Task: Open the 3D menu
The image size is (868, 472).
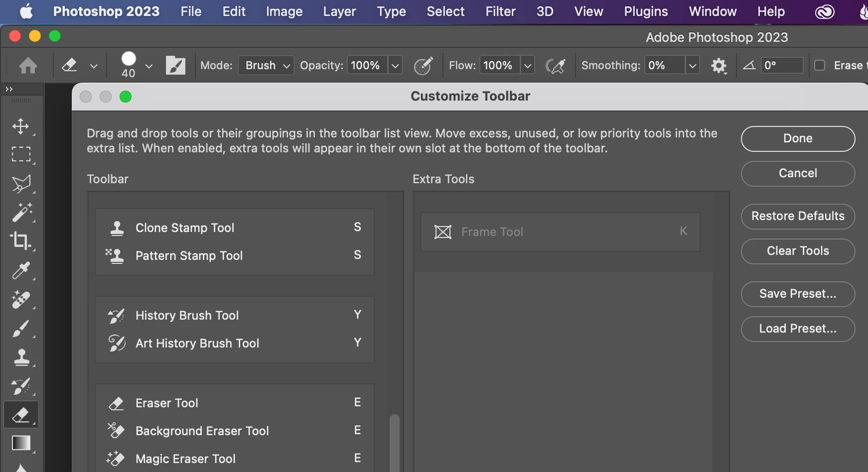Action: tap(545, 11)
